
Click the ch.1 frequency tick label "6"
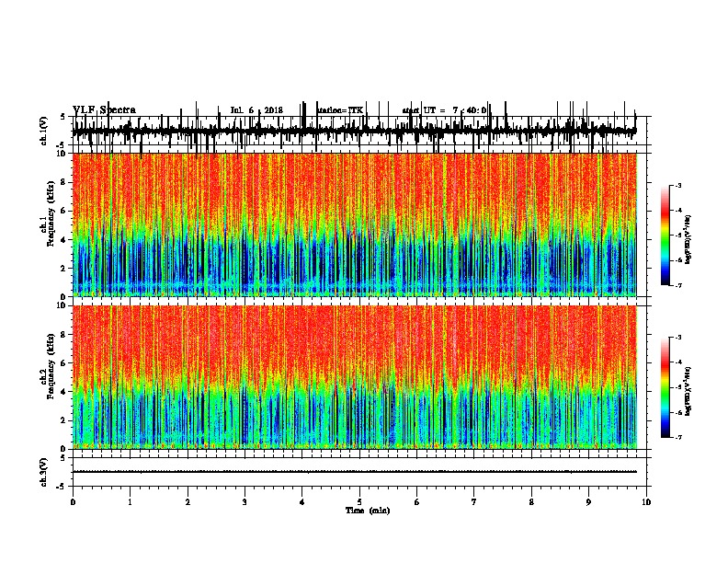click(x=63, y=211)
